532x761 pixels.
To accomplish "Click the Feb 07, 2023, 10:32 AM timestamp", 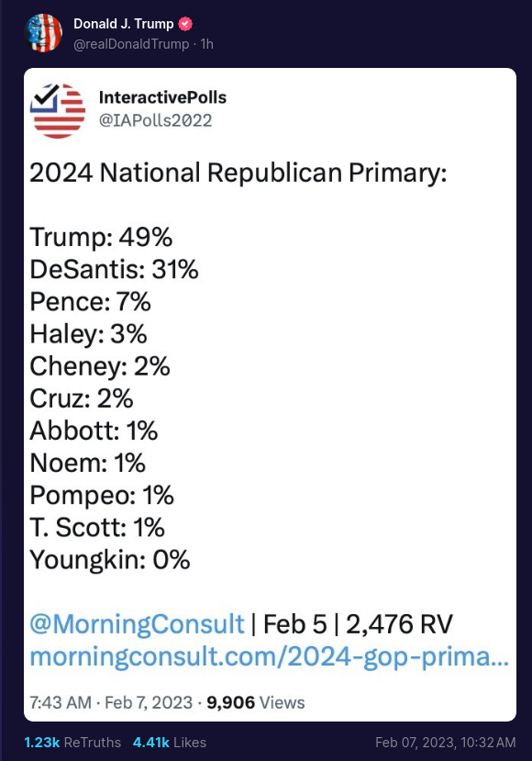I will click(x=445, y=743).
